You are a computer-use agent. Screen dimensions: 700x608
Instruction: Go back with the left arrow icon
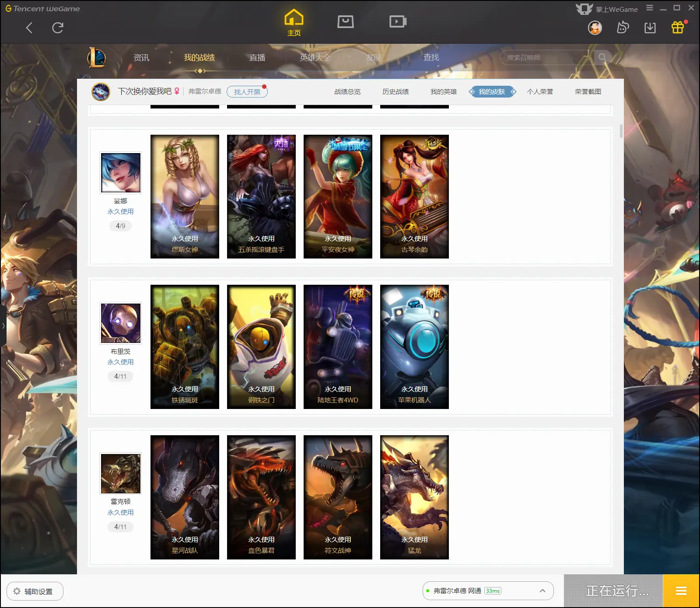(29, 28)
